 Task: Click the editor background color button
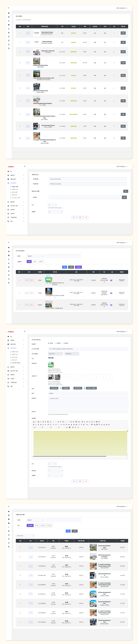[x=70, y=428]
